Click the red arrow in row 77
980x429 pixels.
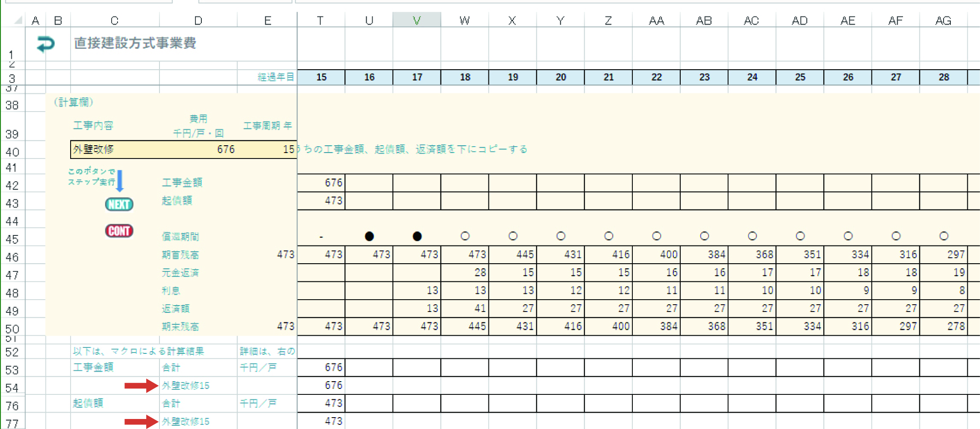(141, 422)
